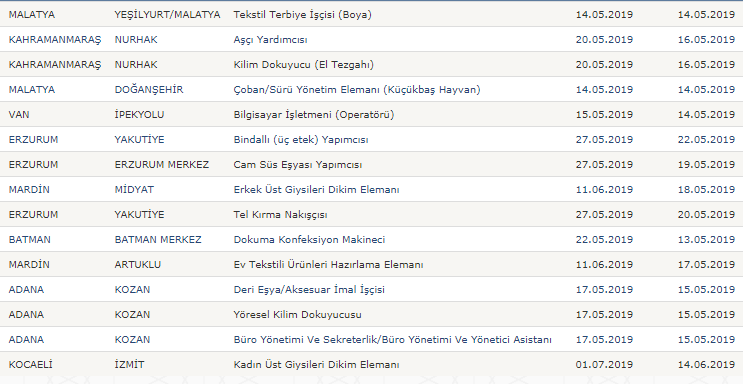
Task: Click the BATMAN MERKEZ district cell
Action: pyautogui.click(x=158, y=240)
